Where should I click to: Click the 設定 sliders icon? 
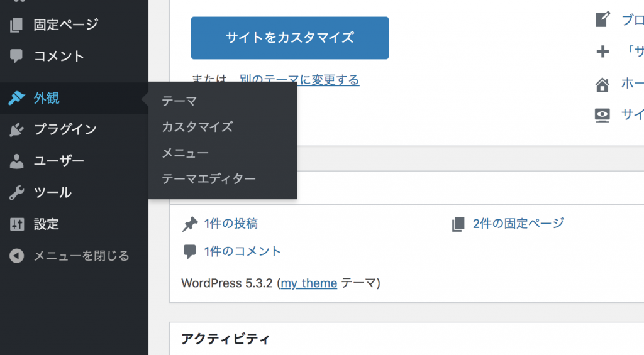pos(17,224)
